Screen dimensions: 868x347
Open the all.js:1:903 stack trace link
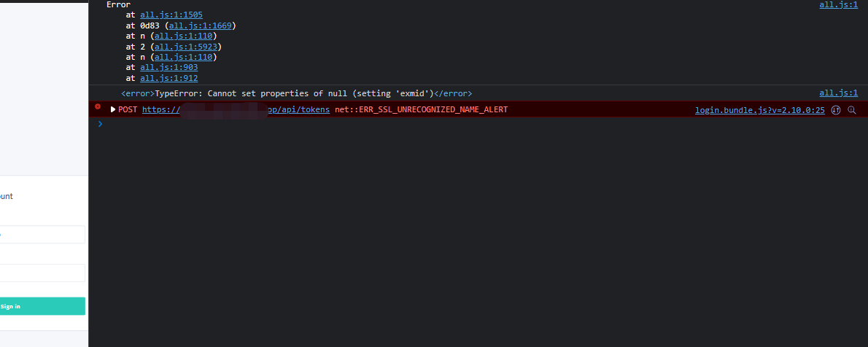[x=168, y=68]
